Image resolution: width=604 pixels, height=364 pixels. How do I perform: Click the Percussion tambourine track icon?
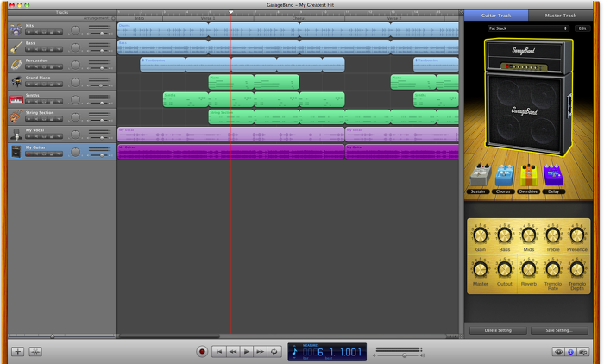tap(16, 65)
